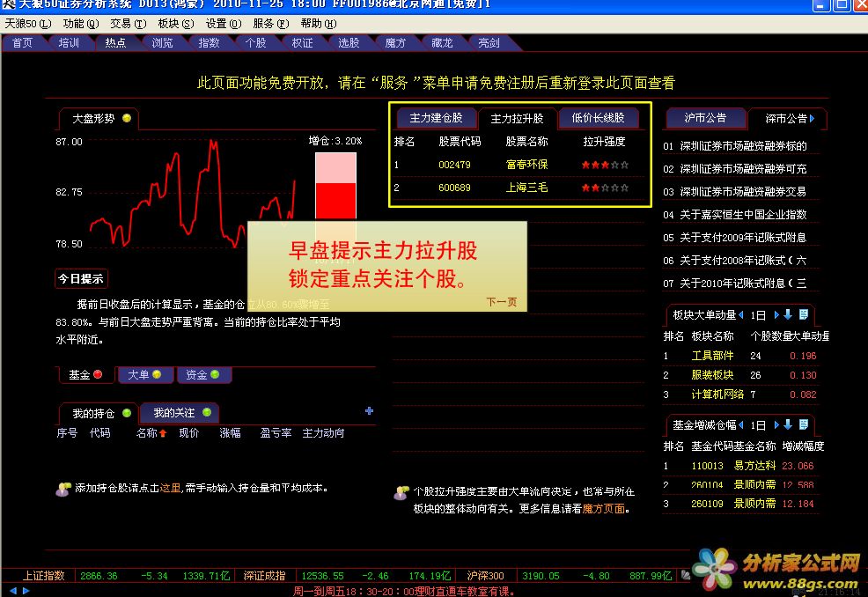This screenshot has height=597, width=868.
Task: Click the 深证成指 status bar entry
Action: coord(264,576)
